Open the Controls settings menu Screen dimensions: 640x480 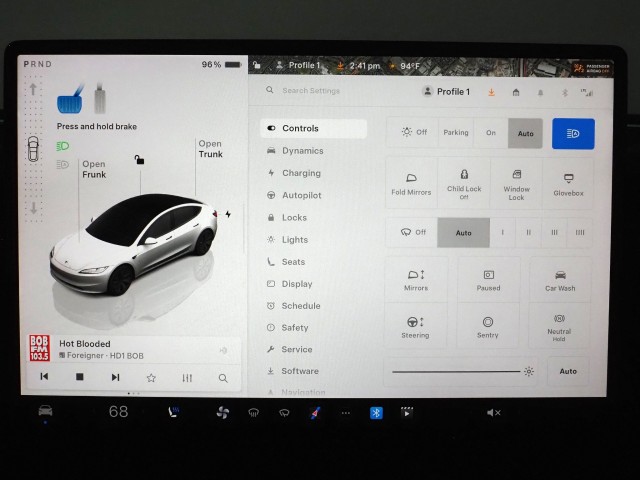[313, 129]
